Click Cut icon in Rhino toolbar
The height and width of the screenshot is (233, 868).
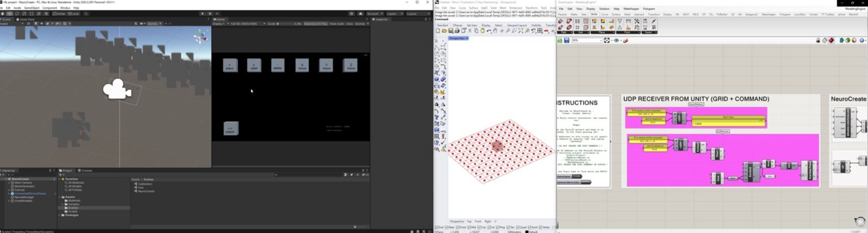[x=470, y=31]
